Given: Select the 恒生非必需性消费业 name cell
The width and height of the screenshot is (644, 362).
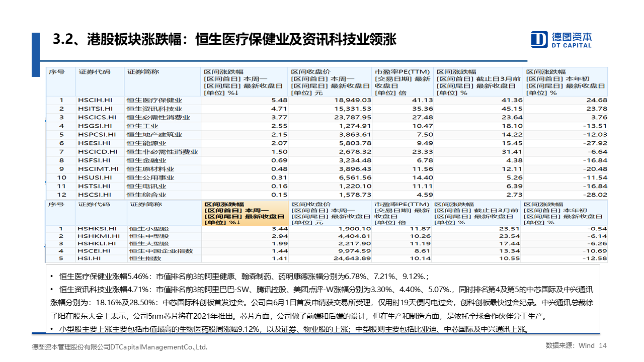Looking at the screenshot, I should click(x=163, y=151).
